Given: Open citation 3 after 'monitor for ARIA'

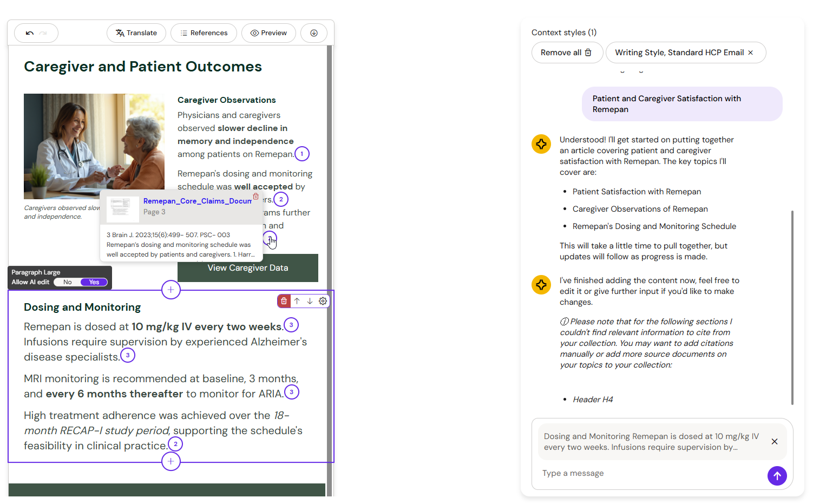Looking at the screenshot, I should pyautogui.click(x=292, y=392).
